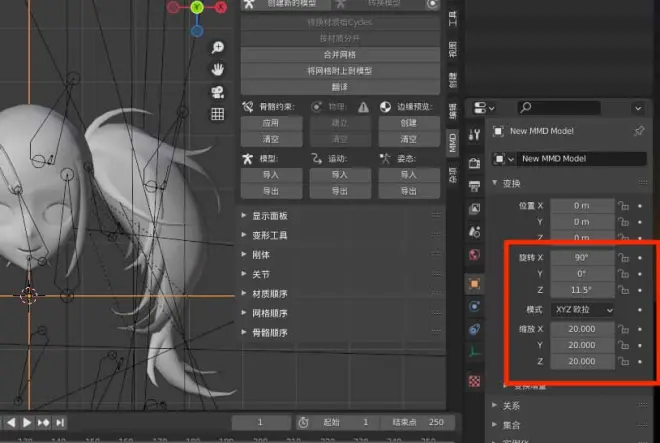
Task: Click the animate dot beside Scale Z
Action: coord(640,362)
